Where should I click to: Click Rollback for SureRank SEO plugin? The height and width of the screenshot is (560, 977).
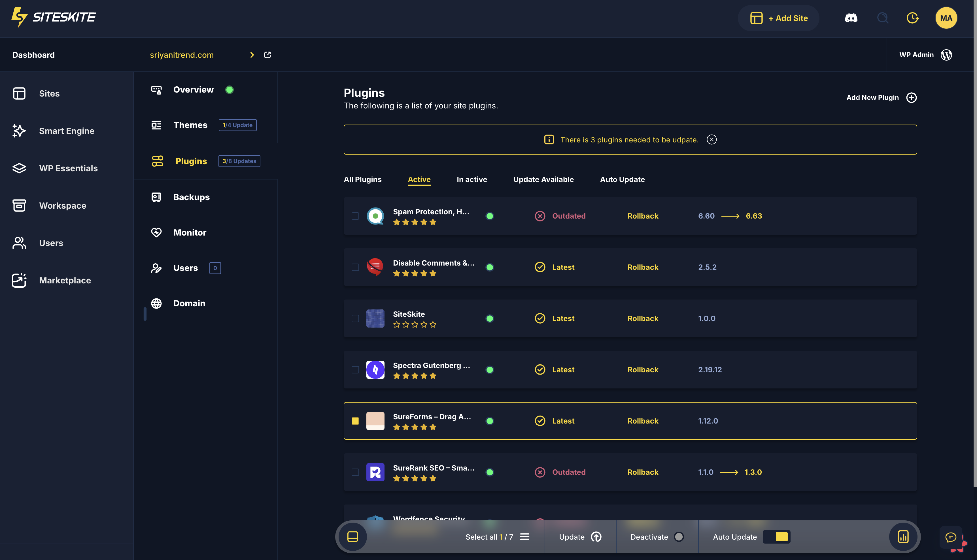click(x=642, y=472)
